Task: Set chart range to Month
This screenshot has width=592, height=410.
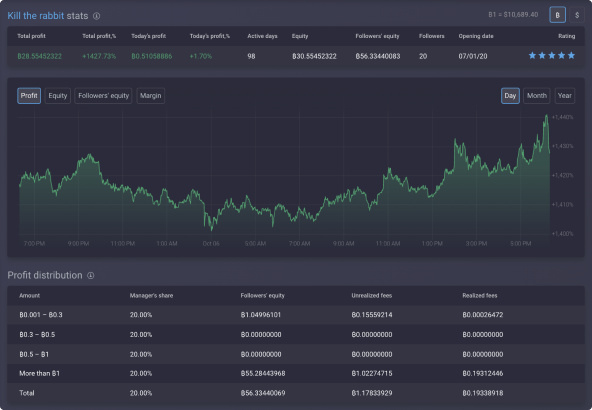Action: click(x=537, y=96)
